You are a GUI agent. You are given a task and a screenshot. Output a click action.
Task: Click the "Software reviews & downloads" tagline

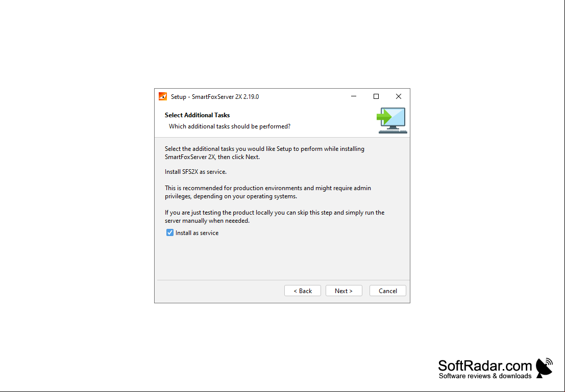[x=485, y=376]
